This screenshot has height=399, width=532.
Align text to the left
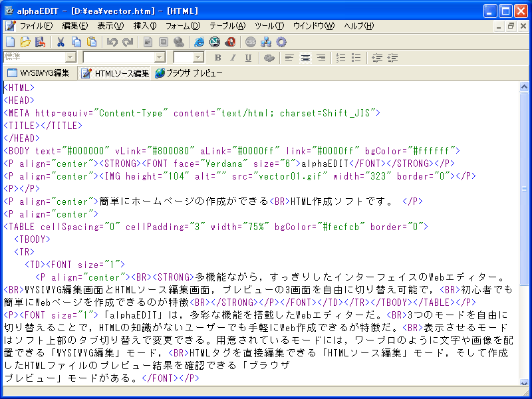[x=289, y=58]
